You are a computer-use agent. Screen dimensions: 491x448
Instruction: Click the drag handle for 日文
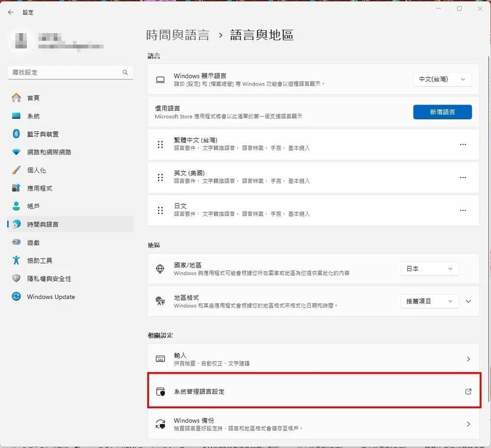(x=160, y=210)
